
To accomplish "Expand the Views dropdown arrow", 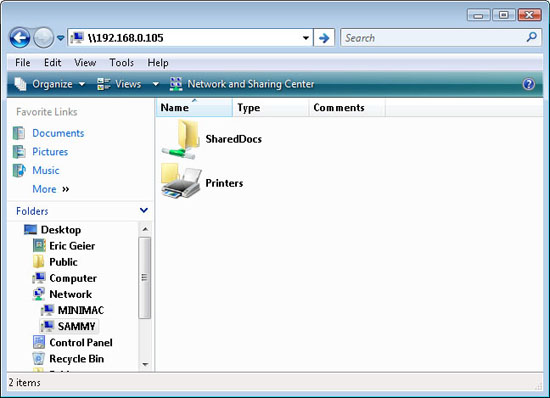I will 155,84.
